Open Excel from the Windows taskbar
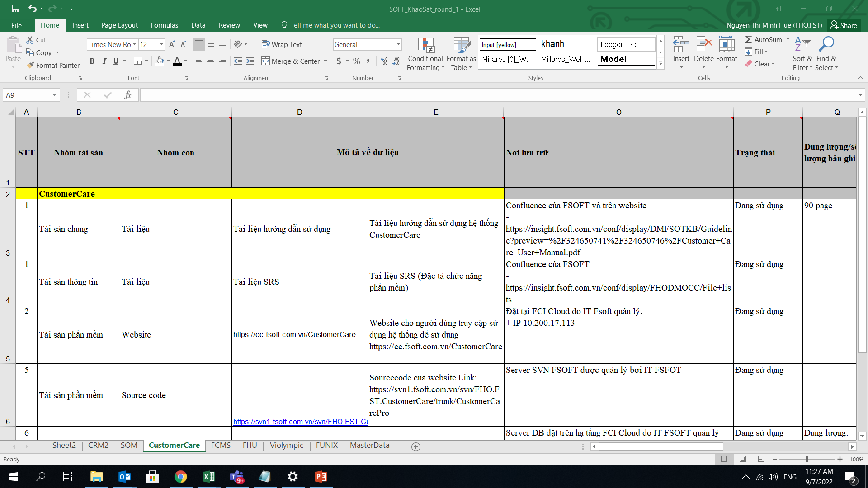This screenshot has height=488, width=868. point(208,477)
